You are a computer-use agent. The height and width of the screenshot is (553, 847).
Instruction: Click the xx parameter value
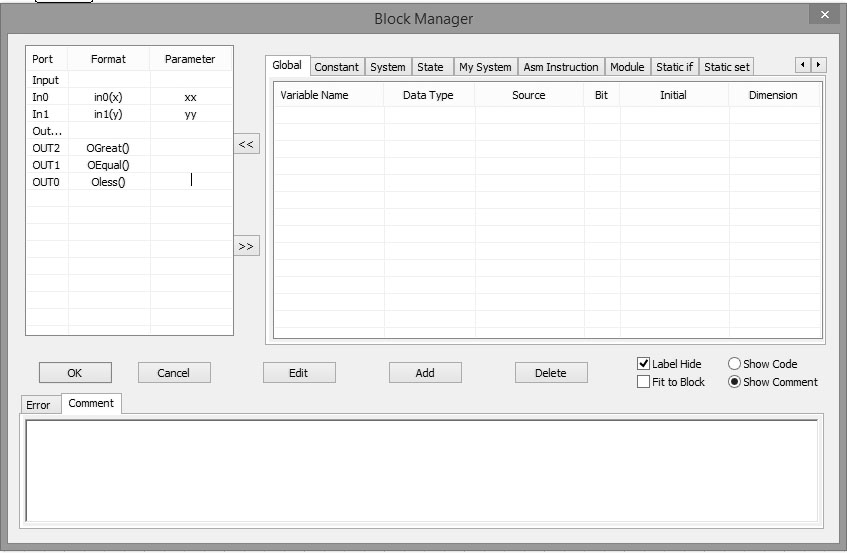(x=191, y=98)
